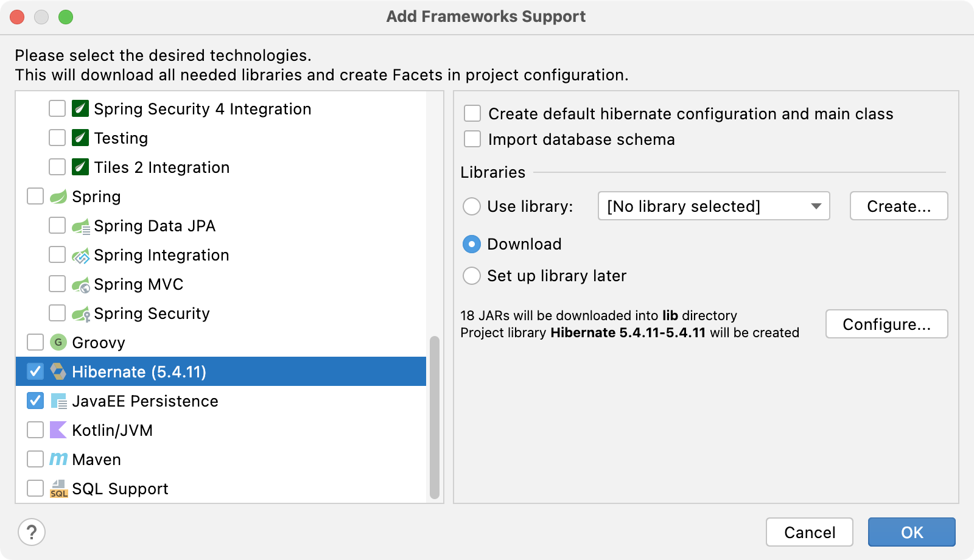Click the Testing framework icon

tap(80, 138)
